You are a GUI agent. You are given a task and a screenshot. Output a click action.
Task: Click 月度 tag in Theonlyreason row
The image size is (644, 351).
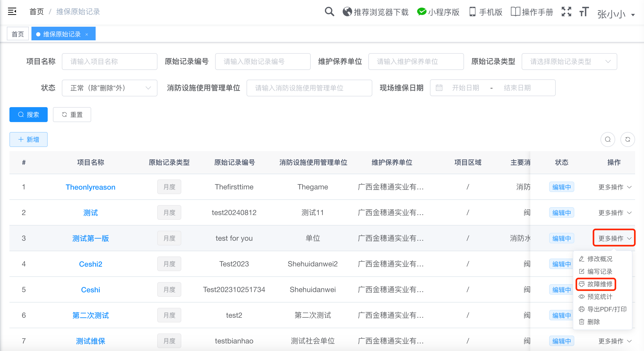click(169, 187)
